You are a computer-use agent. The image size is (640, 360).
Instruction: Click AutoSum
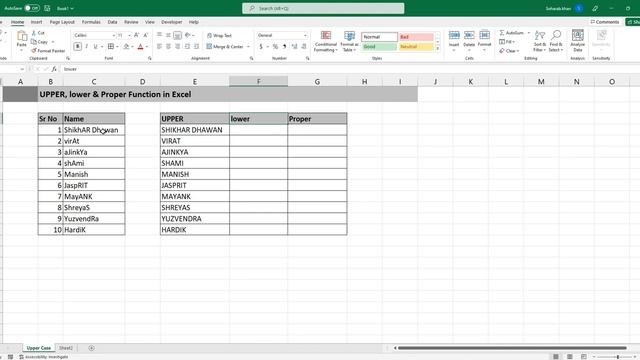pos(511,33)
